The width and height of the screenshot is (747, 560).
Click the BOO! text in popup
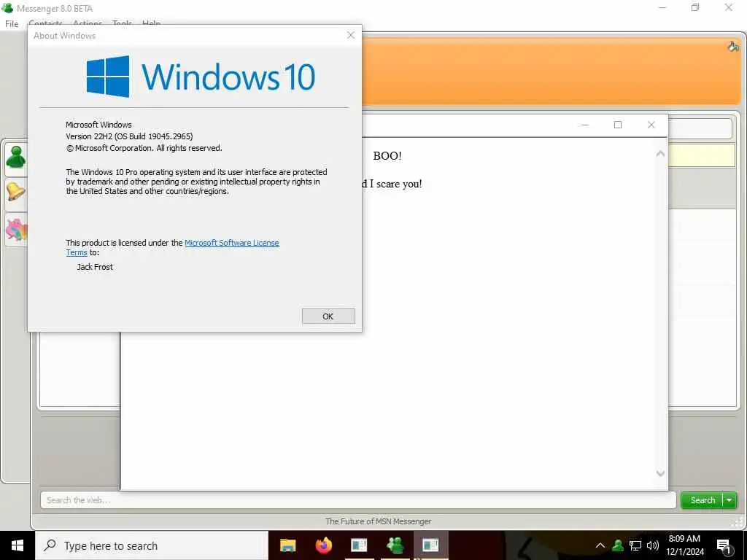(387, 156)
